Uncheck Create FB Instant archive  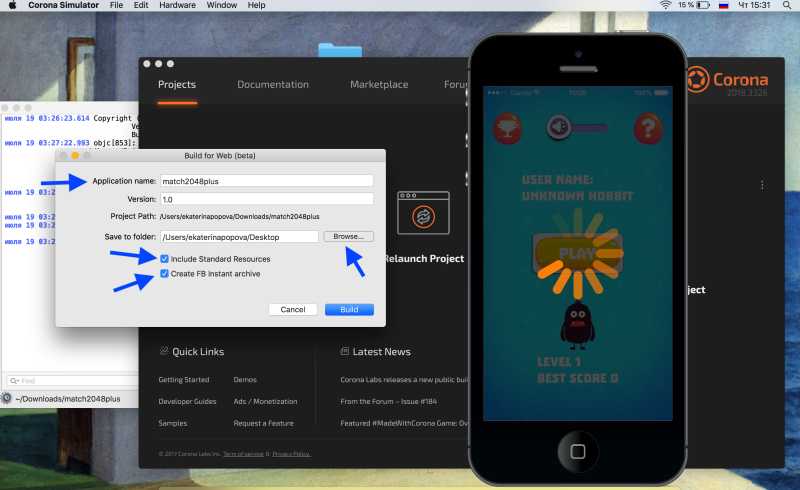click(x=164, y=274)
